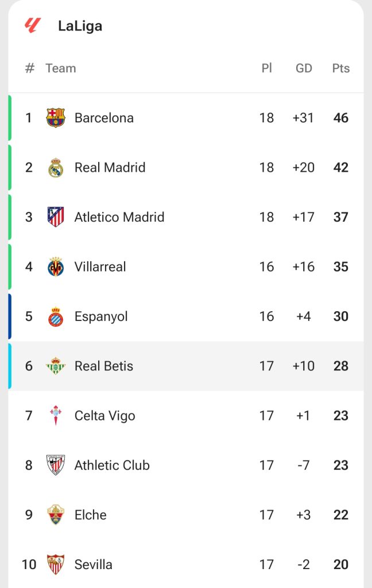Click the Sevilla club crest
Image resolution: width=372 pixels, height=588 pixels.
56,564
